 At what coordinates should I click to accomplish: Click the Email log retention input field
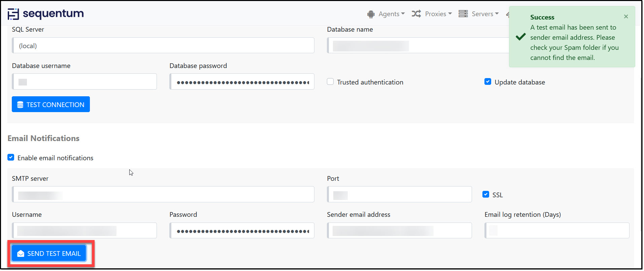[556, 230]
